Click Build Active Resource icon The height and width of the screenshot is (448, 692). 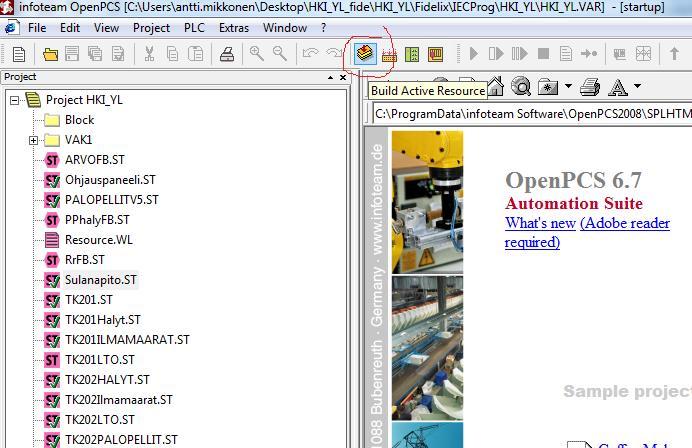click(x=365, y=54)
